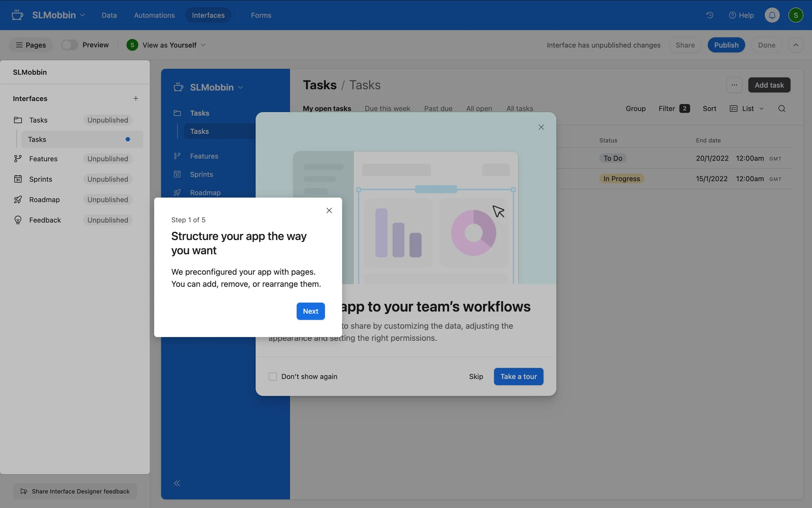Click the Feedback lightbulb icon in Interfaces list
Screen dimensions: 812x508
coord(18,220)
